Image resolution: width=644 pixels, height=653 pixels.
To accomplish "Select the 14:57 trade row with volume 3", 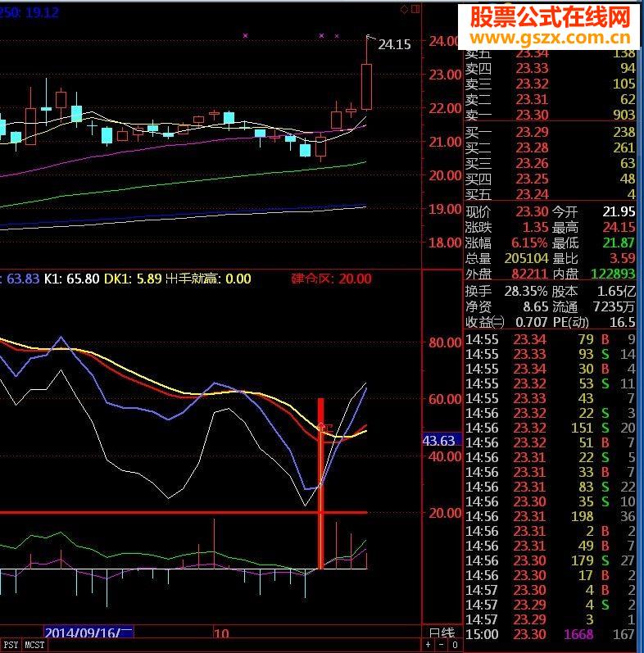I will click(551, 619).
